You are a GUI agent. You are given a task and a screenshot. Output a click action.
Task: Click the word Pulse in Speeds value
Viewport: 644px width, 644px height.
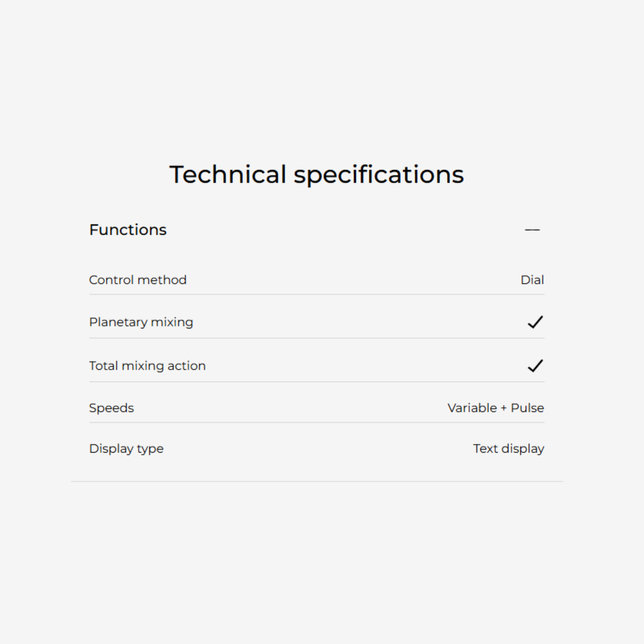click(x=527, y=408)
